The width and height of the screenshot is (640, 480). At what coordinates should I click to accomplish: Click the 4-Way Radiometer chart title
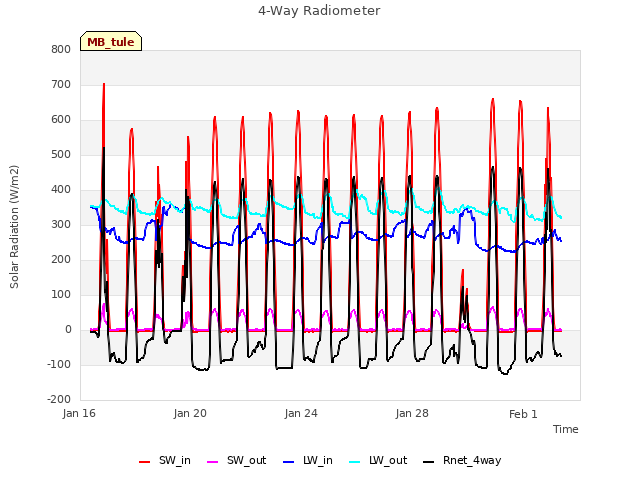click(319, 11)
